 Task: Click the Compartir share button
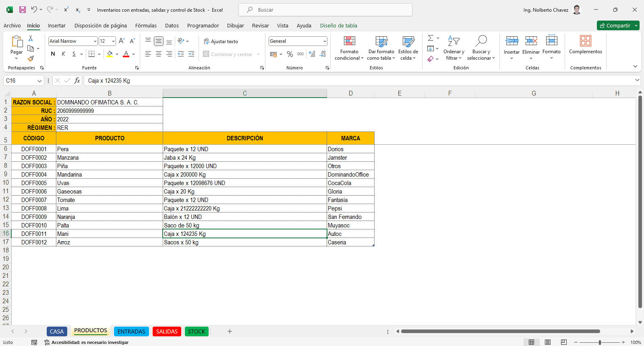point(615,25)
